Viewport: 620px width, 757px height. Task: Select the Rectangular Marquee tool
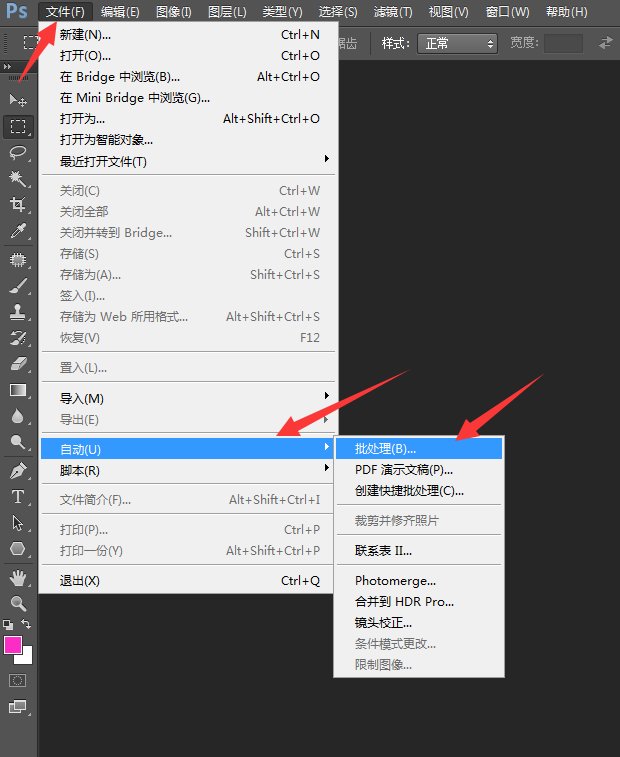click(18, 126)
